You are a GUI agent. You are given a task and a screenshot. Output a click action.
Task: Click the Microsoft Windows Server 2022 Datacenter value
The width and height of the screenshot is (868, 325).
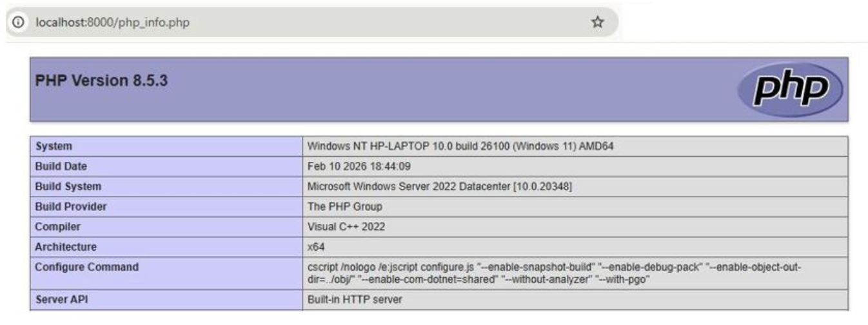tap(440, 186)
